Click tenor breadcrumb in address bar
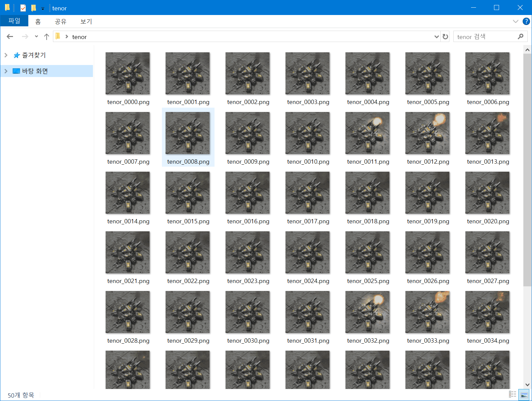 coord(79,37)
